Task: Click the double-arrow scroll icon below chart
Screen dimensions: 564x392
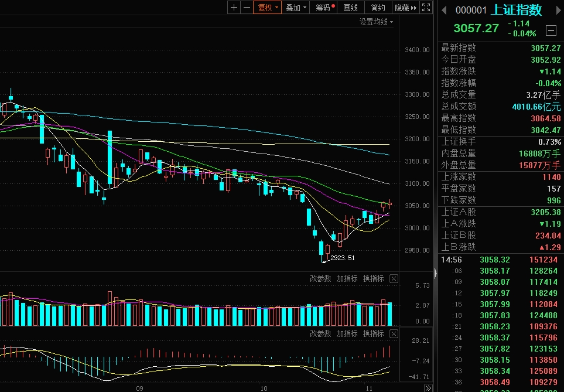Action: (x=429, y=387)
